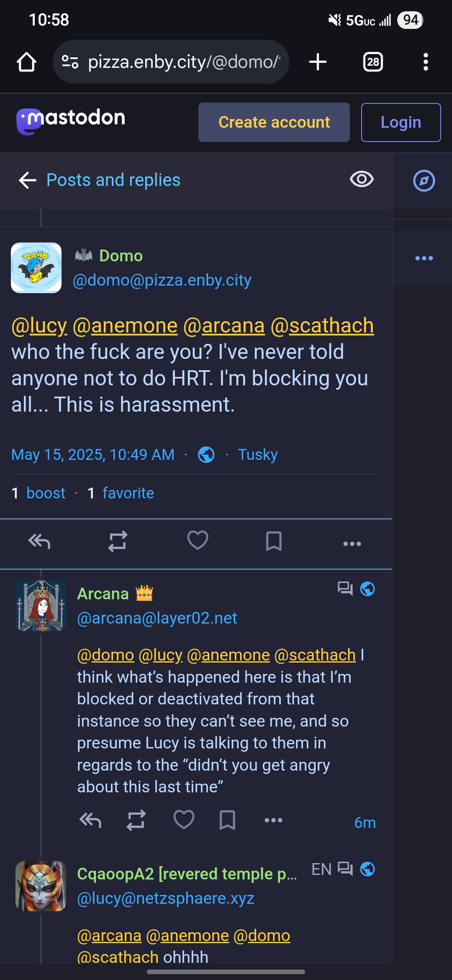This screenshot has height=980, width=452.
Task: Tap Domo's profile avatar
Action: (x=36, y=268)
